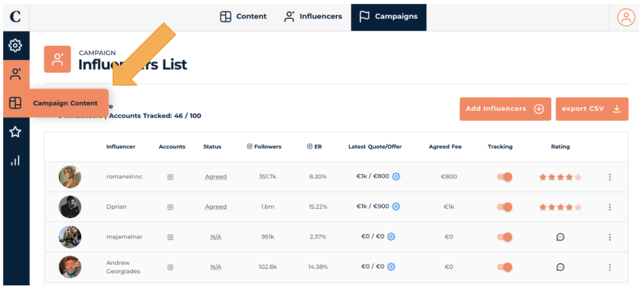Viewport: 644px width, 292px height.
Task: Click the Add Influencers button
Action: [x=505, y=109]
